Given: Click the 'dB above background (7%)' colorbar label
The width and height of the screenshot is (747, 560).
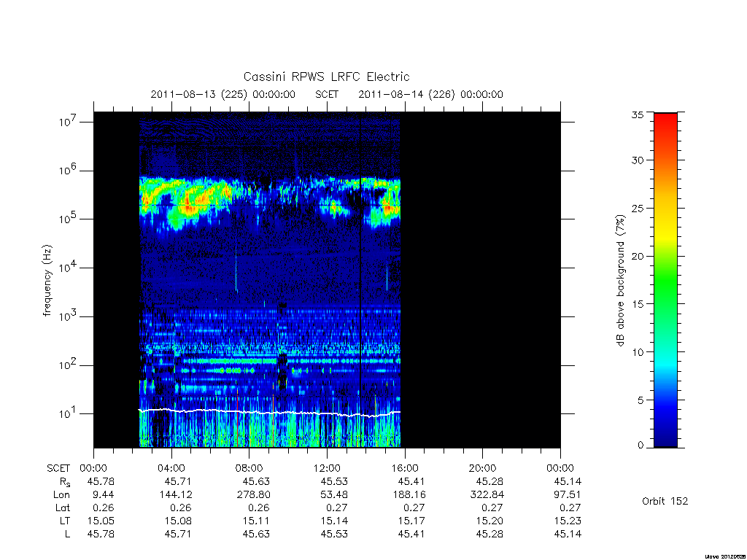Looking at the screenshot, I should pyautogui.click(x=620, y=281).
